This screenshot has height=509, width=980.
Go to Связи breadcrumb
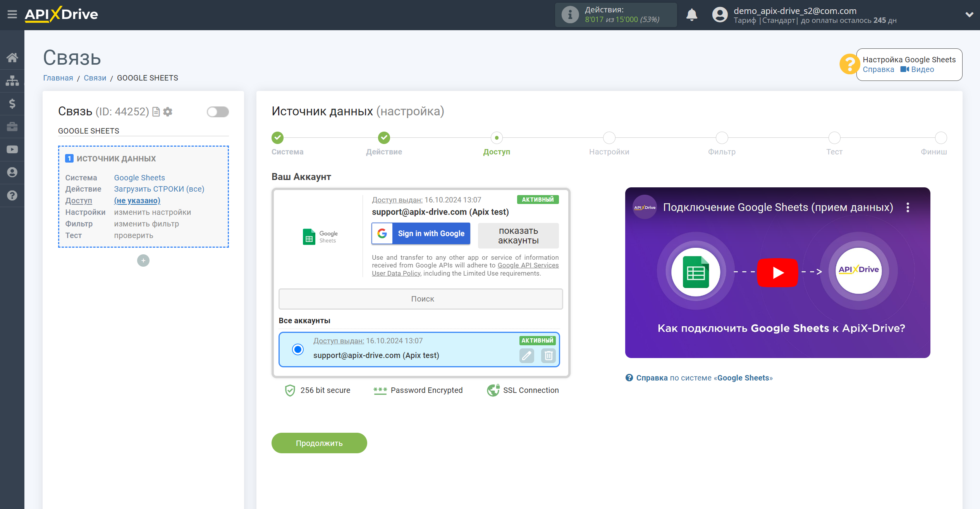click(95, 78)
